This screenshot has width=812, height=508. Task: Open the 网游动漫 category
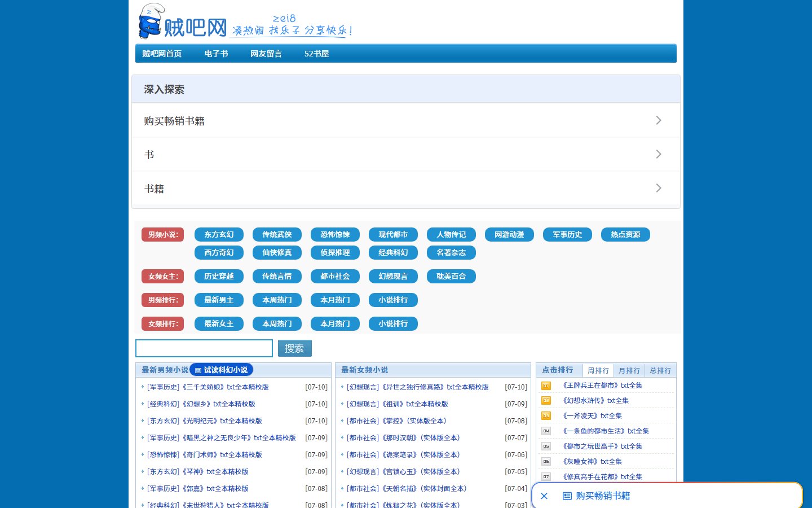point(509,235)
